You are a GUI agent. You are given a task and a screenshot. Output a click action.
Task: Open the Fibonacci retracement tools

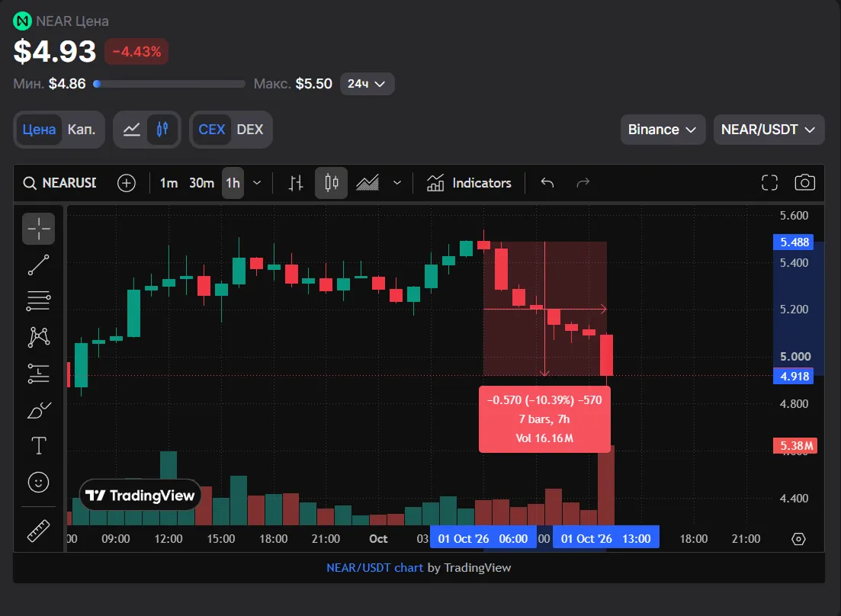click(x=39, y=301)
